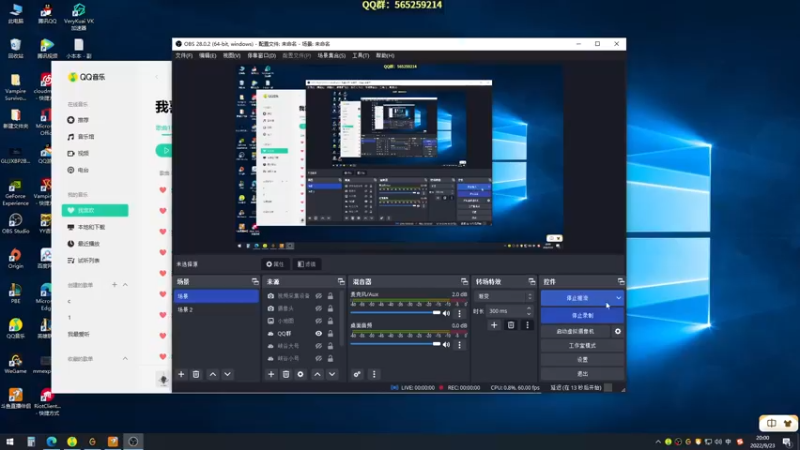Open OBS Studio desktop shortcut

pos(15,223)
